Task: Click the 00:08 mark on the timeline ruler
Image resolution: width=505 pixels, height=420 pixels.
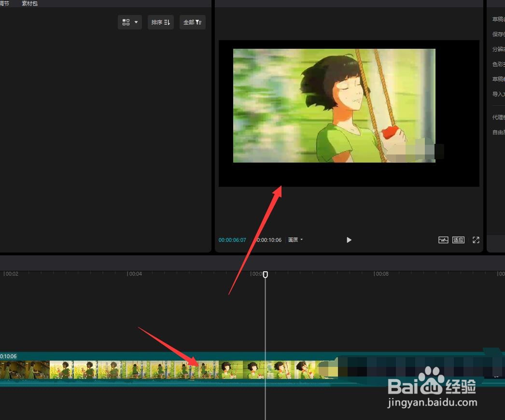Action: pos(381,274)
